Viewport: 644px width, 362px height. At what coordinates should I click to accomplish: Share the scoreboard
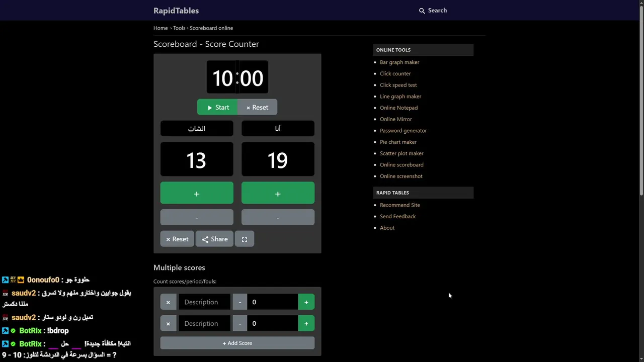click(x=214, y=239)
